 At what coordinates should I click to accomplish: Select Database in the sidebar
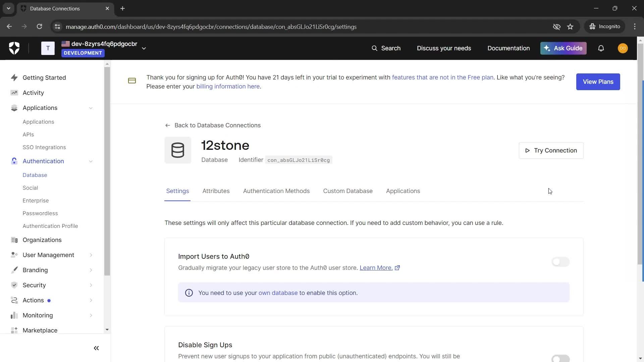click(x=35, y=175)
